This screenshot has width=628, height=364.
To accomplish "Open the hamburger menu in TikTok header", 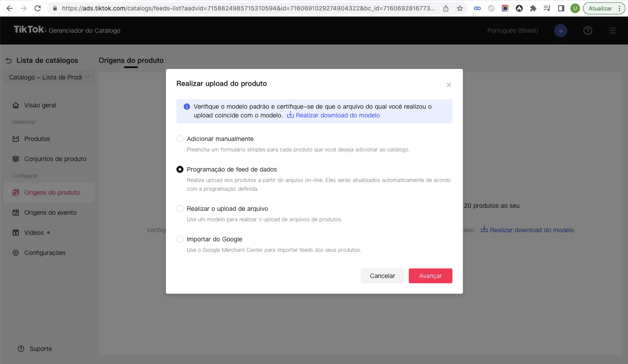I will 613,31.
